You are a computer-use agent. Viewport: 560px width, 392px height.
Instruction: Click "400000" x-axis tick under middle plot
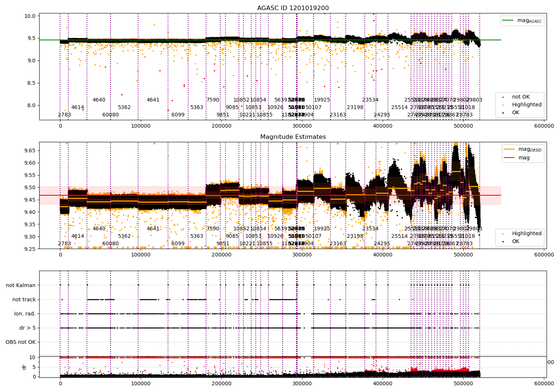pos(383,255)
